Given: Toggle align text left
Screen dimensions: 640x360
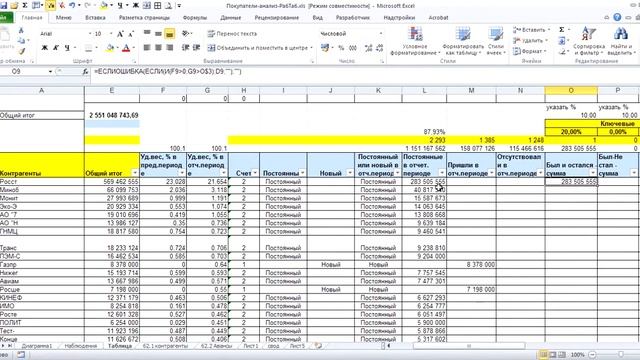Looking at the screenshot, I should pyautogui.click(x=147, y=48).
